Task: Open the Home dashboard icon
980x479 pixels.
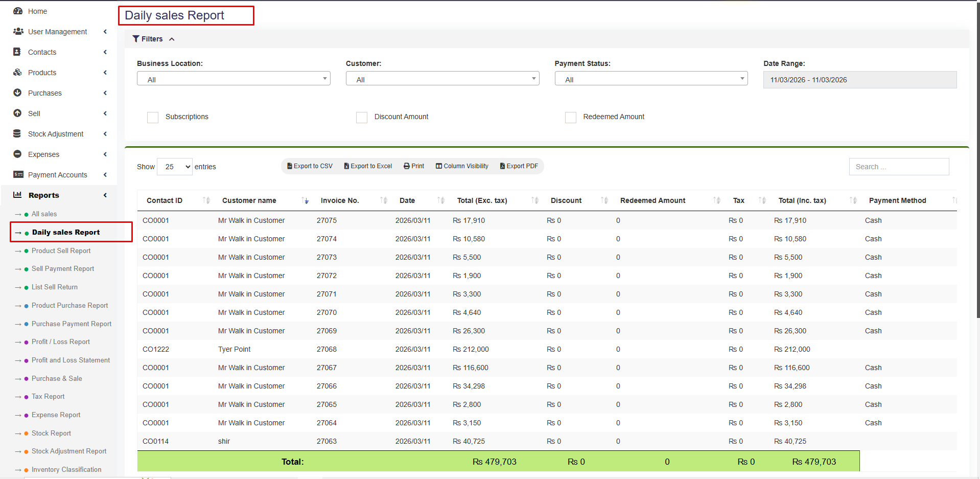Action: [18, 11]
